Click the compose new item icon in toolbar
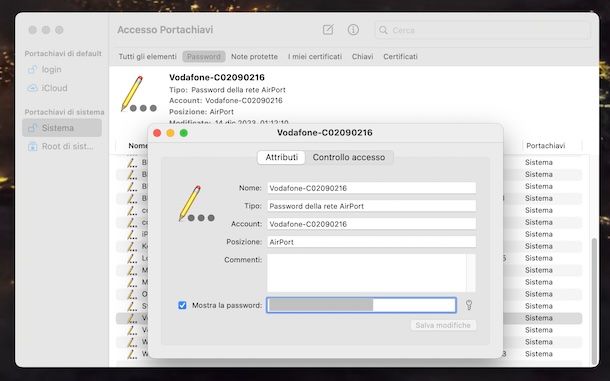 coord(328,30)
